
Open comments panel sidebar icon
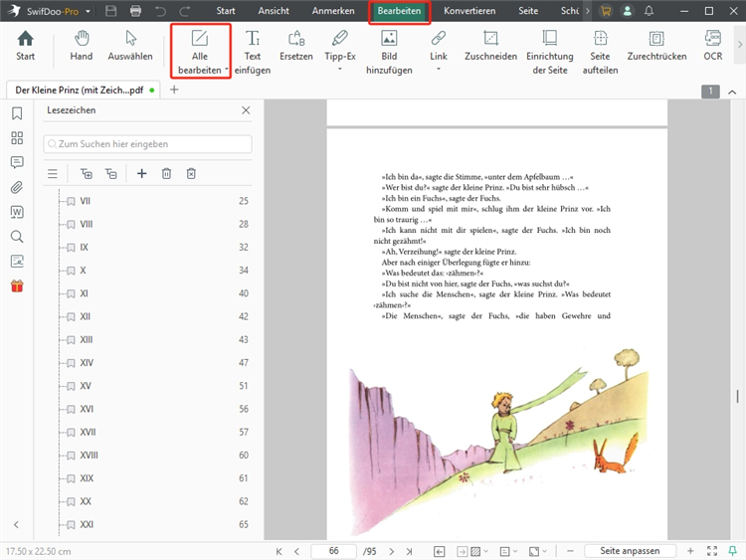(17, 163)
